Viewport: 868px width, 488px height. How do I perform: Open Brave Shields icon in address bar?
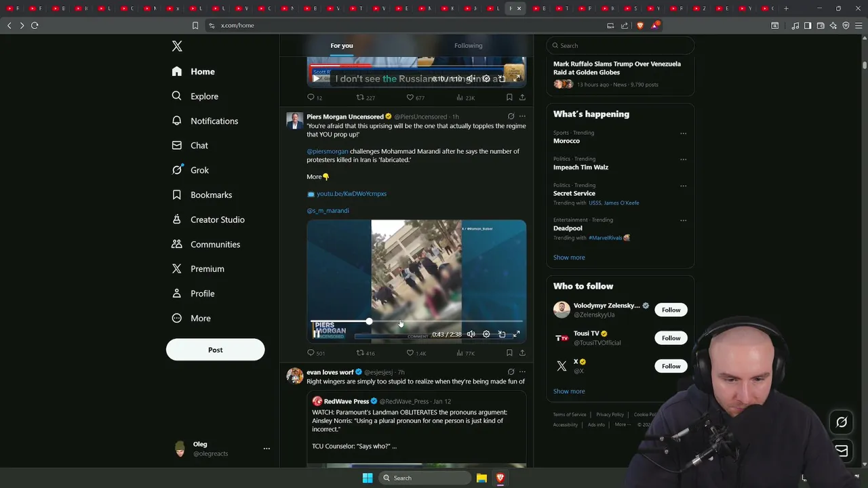(x=640, y=25)
